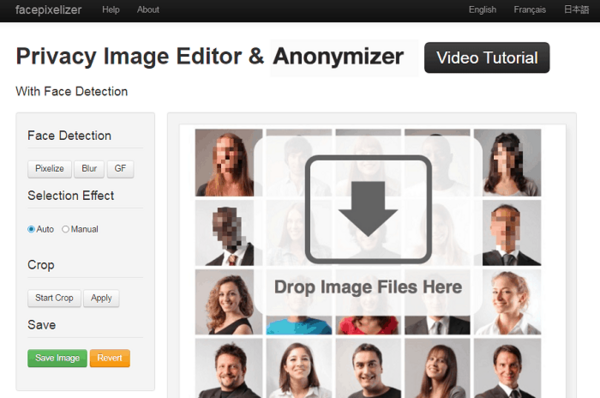Apply Blur face detection
Image resolution: width=600 pixels, height=398 pixels.
89,169
